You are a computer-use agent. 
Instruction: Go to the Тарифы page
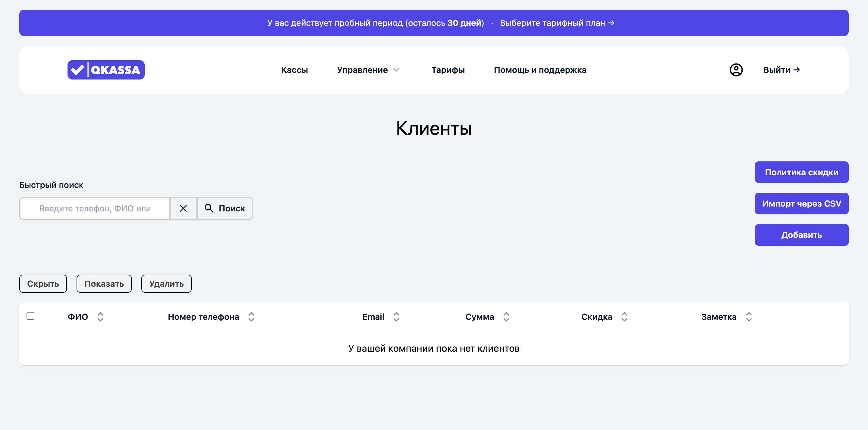click(x=448, y=70)
